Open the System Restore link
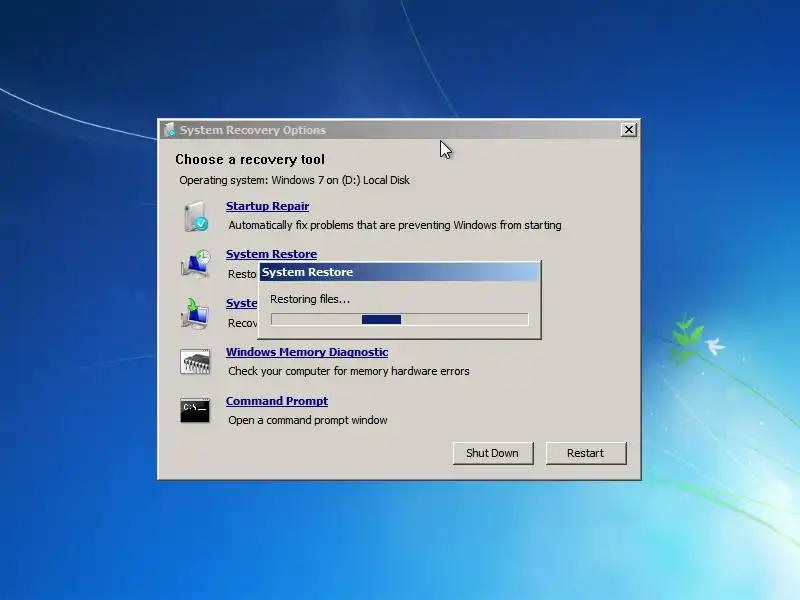The width and height of the screenshot is (800, 600). pos(271,254)
